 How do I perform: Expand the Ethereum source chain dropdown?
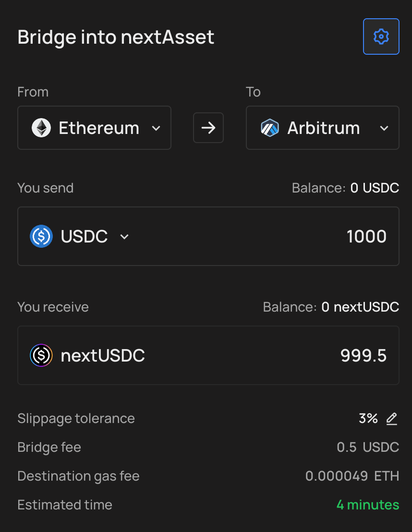94,128
